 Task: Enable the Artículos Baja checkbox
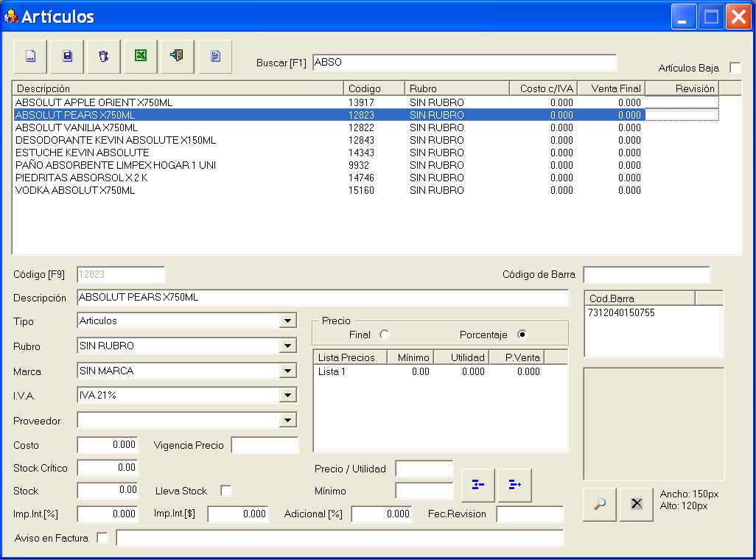click(735, 68)
